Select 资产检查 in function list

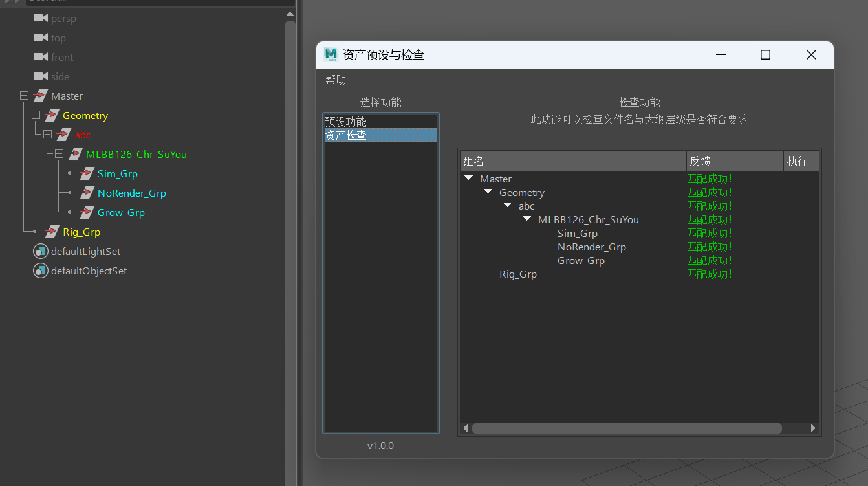[380, 135]
